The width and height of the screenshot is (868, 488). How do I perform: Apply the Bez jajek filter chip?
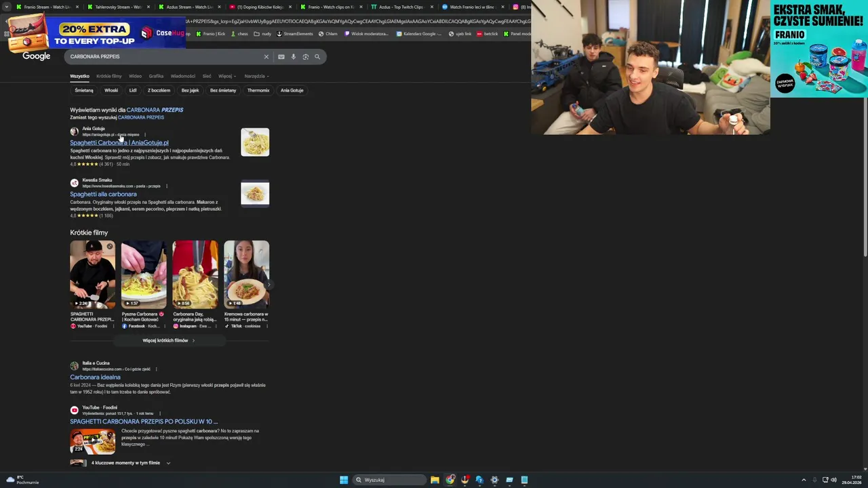coord(190,90)
